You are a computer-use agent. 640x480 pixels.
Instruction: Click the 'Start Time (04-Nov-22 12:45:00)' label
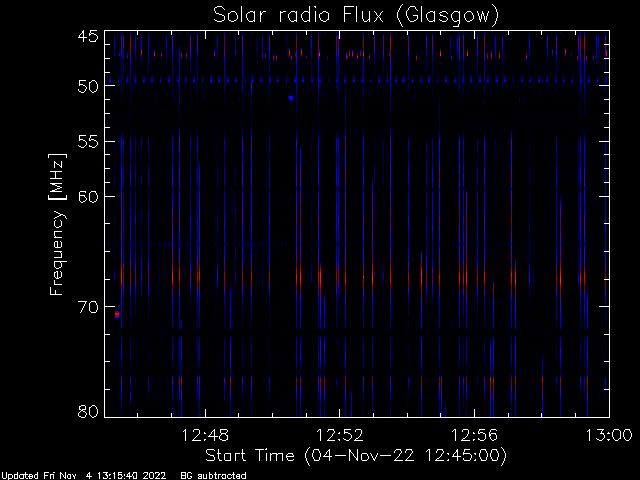(356, 456)
